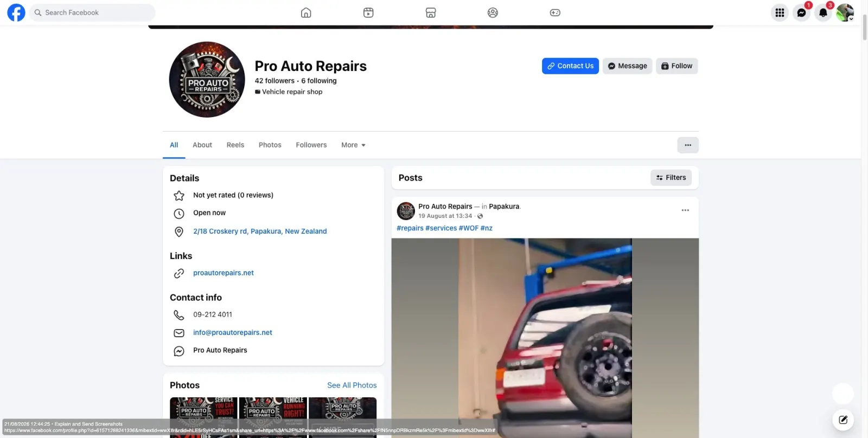This screenshot has width=868, height=438.
Task: Click the Pro Auto Repairs profile picture
Action: tap(207, 80)
